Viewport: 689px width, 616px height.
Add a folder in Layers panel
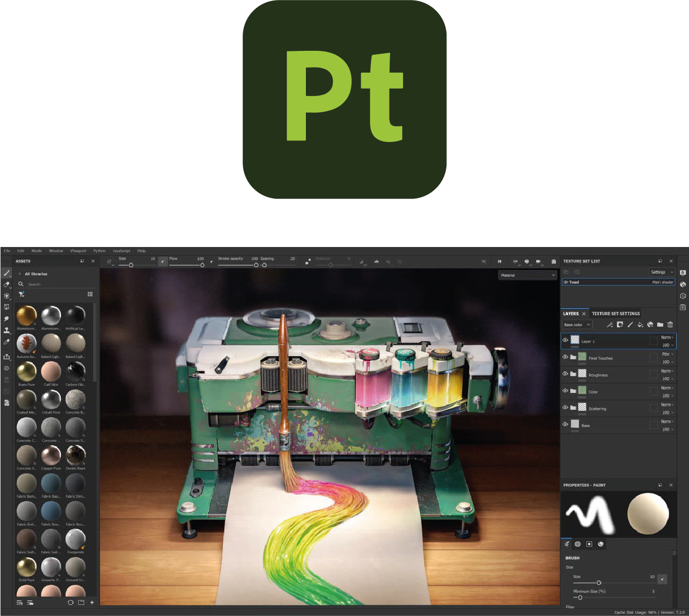(x=660, y=325)
